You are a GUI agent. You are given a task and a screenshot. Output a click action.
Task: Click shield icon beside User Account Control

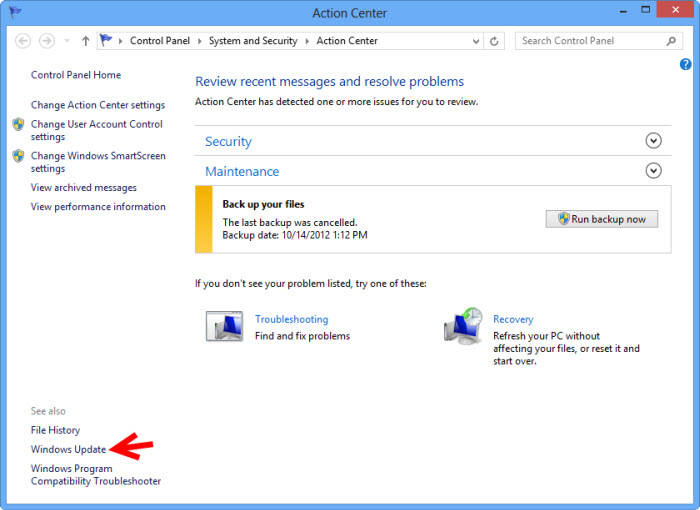[x=18, y=124]
